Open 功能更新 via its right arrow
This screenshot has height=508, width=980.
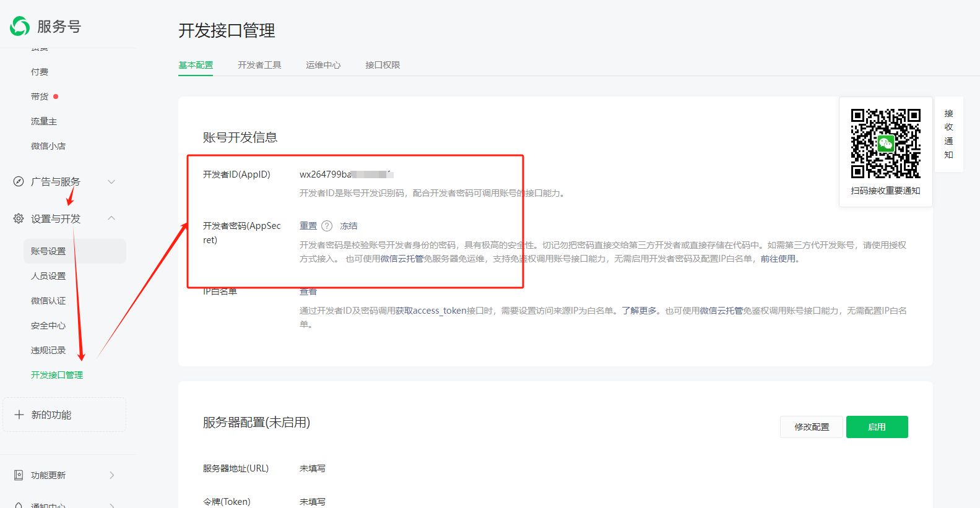(112, 475)
